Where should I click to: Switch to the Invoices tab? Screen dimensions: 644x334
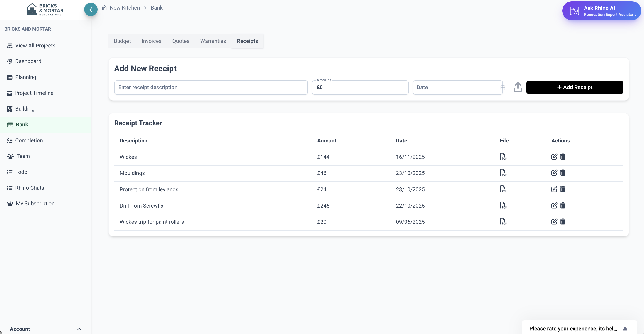click(x=151, y=41)
